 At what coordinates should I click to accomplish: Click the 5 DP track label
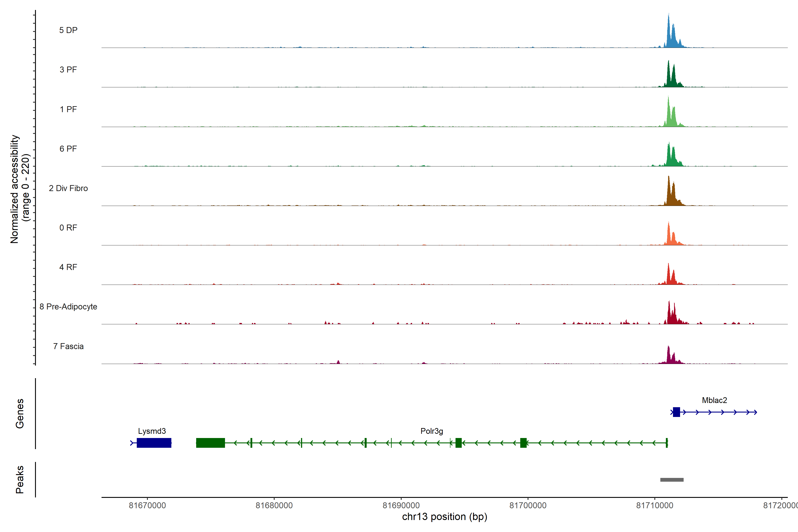[68, 30]
